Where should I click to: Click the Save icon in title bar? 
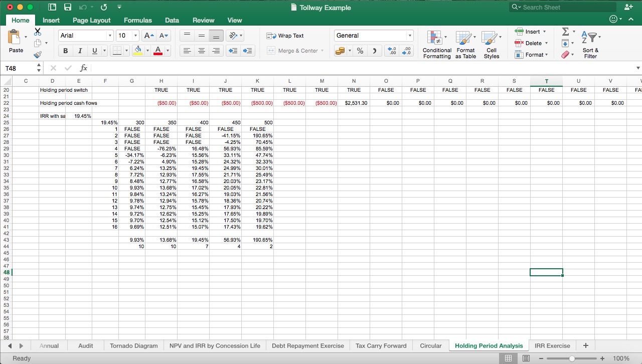67,8
